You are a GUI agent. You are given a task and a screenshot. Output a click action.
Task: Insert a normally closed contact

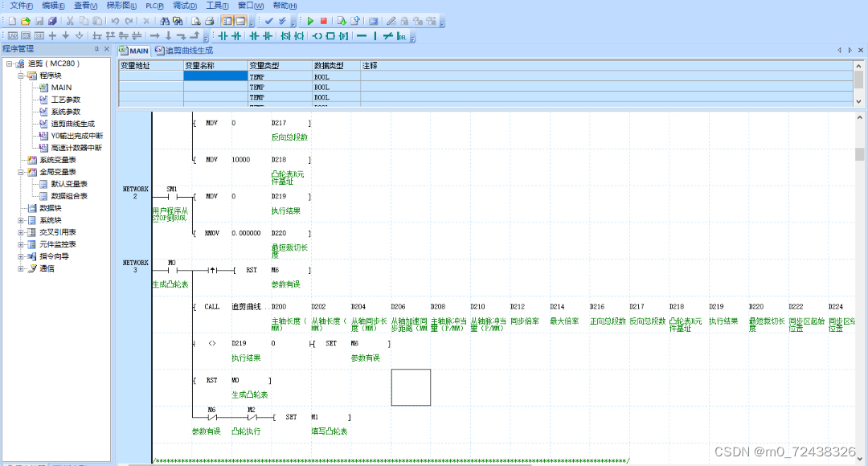236,36
